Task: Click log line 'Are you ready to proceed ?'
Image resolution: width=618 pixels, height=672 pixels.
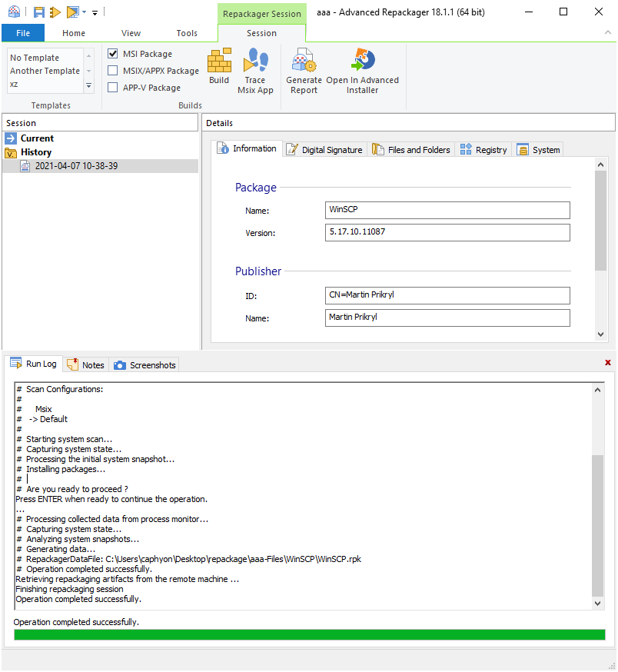Action: pyautogui.click(x=72, y=489)
